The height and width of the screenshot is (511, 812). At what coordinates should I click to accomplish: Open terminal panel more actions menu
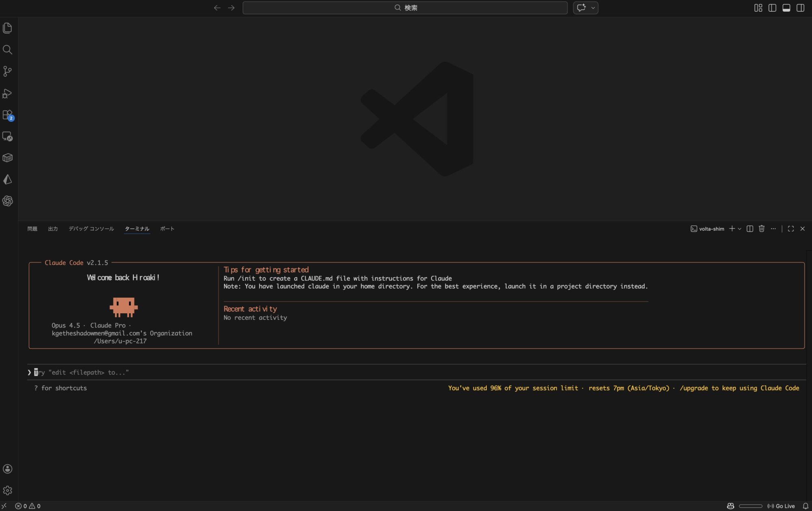[x=773, y=229]
